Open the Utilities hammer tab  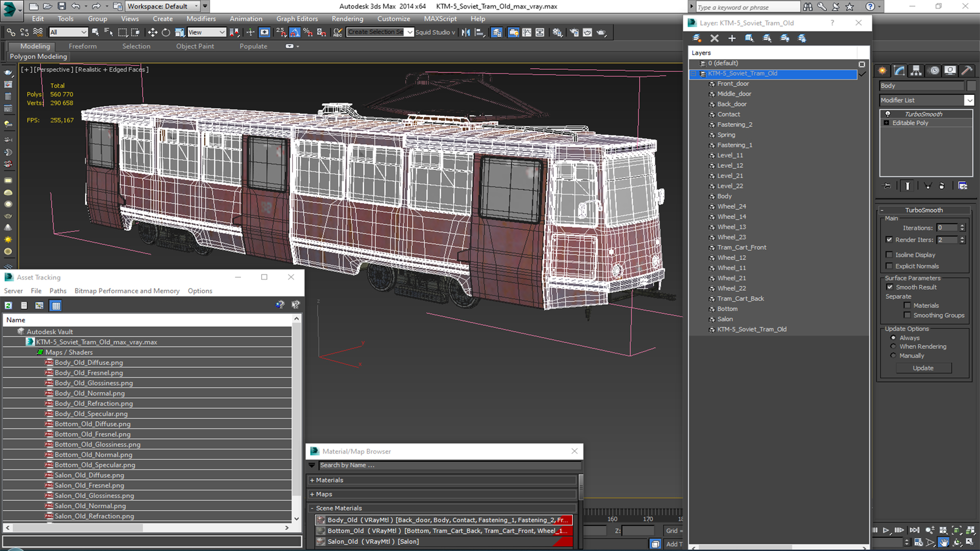click(966, 70)
